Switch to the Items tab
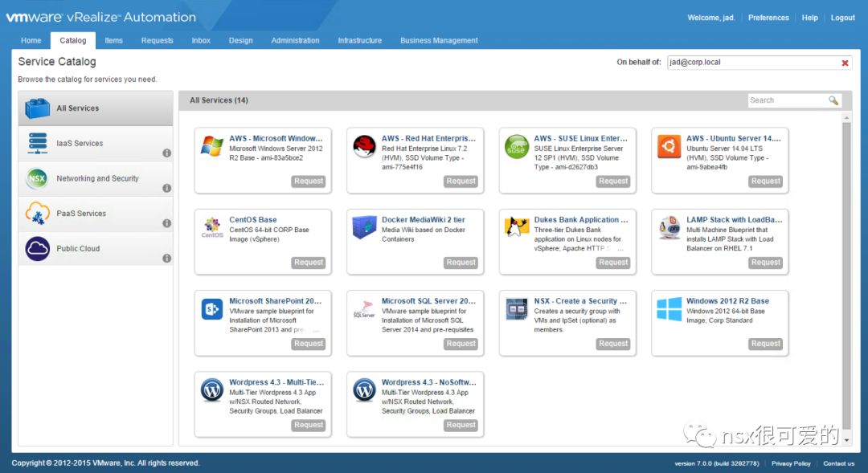The width and height of the screenshot is (868, 473). tap(113, 40)
